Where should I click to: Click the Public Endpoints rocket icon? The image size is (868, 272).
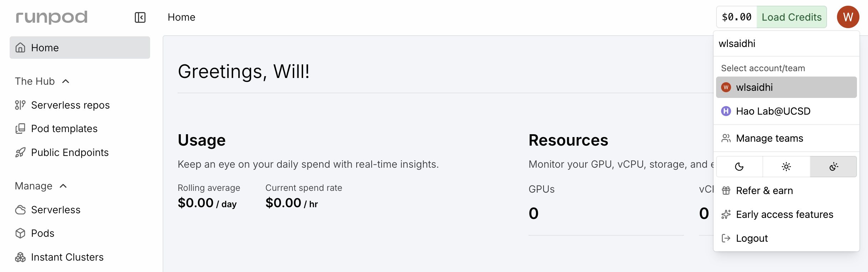[x=20, y=152]
